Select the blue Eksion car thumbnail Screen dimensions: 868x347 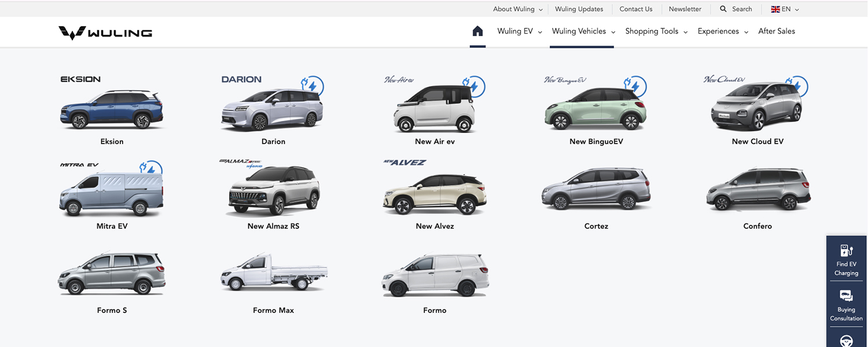112,110
